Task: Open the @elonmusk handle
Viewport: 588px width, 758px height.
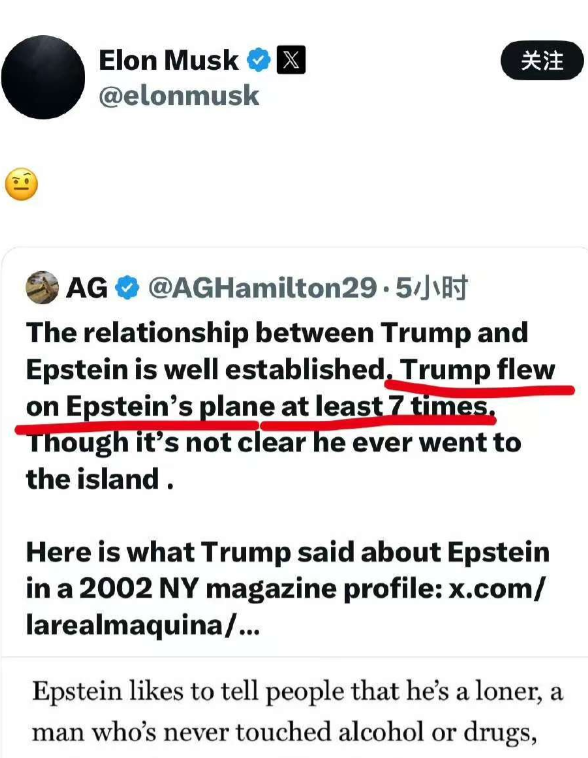Action: click(179, 95)
